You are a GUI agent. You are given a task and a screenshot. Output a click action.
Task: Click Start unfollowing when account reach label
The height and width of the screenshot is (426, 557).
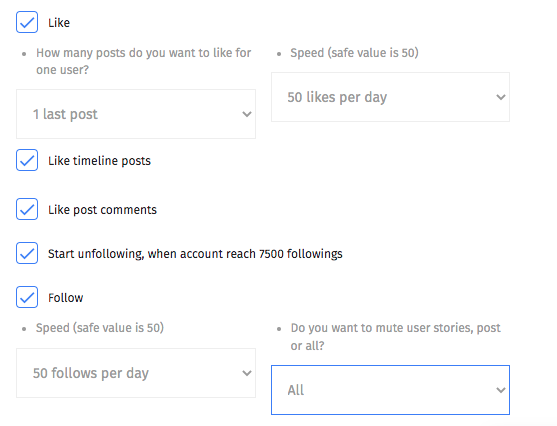point(195,254)
